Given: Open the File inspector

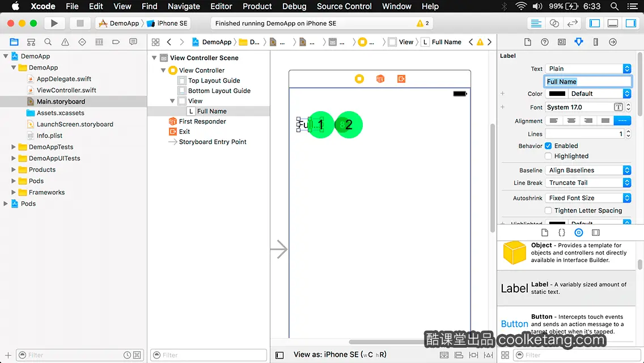Looking at the screenshot, I should (x=528, y=42).
